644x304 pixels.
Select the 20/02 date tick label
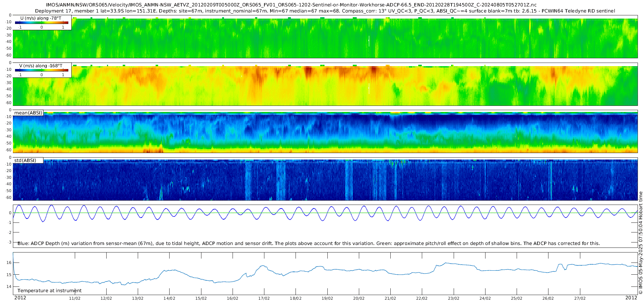(x=359, y=298)
